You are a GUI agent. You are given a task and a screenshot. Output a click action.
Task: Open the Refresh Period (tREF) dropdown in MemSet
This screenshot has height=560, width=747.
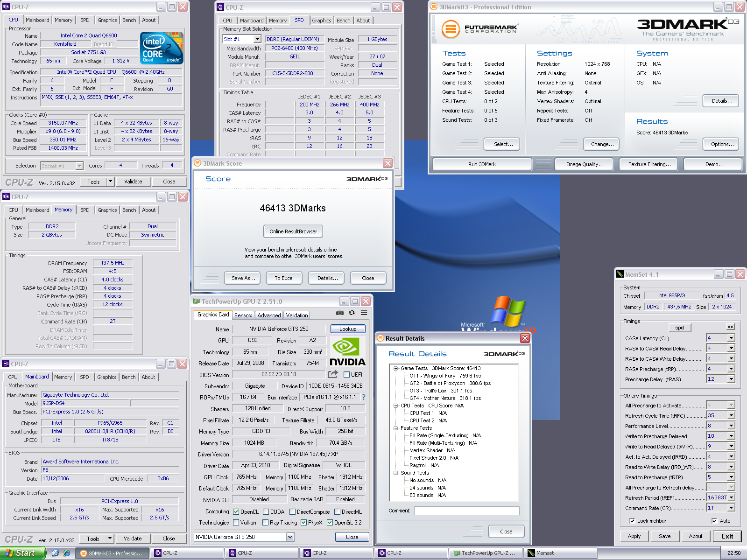[731, 497]
